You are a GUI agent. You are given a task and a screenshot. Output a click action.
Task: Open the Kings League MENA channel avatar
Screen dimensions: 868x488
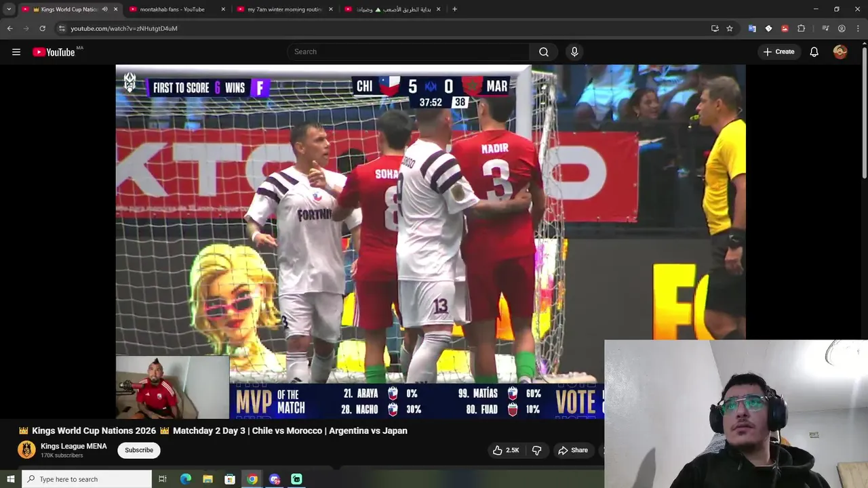[x=26, y=450]
